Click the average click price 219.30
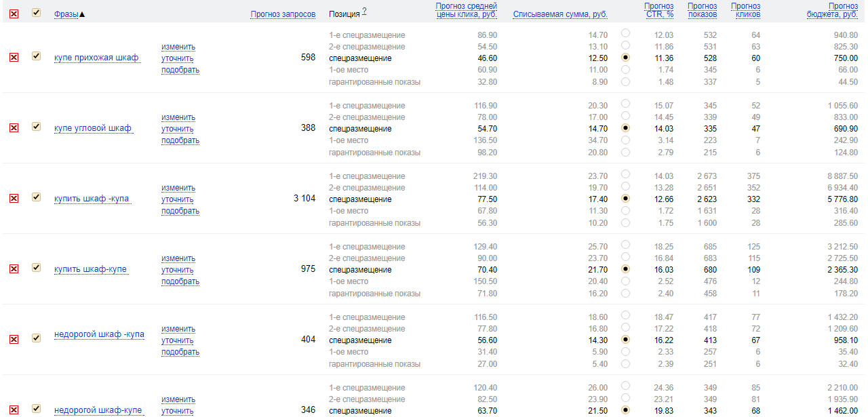Viewport: 868px width, 417px height. pyautogui.click(x=486, y=176)
